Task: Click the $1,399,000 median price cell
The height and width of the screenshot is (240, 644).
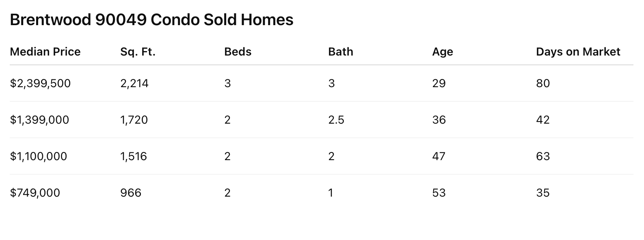Action: pyautogui.click(x=39, y=120)
